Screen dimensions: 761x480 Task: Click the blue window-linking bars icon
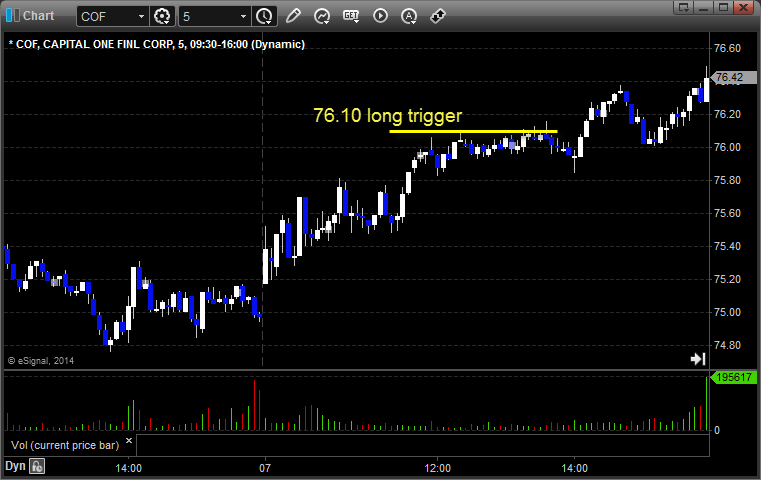pos(13,16)
